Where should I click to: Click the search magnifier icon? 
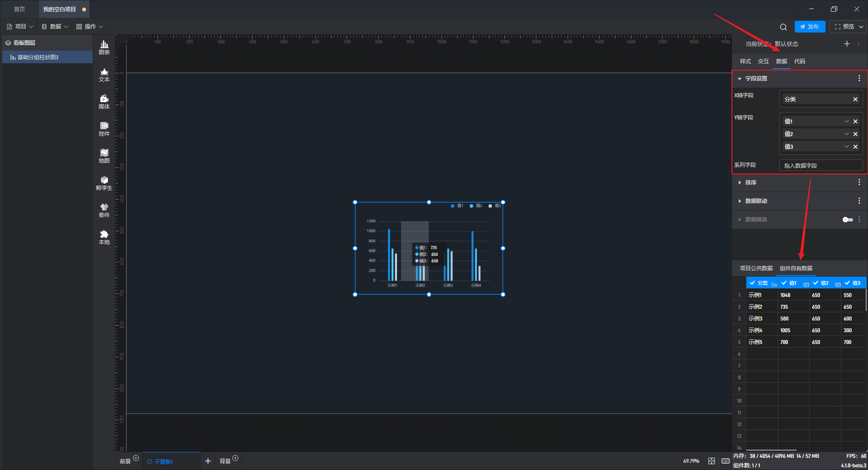pos(783,27)
